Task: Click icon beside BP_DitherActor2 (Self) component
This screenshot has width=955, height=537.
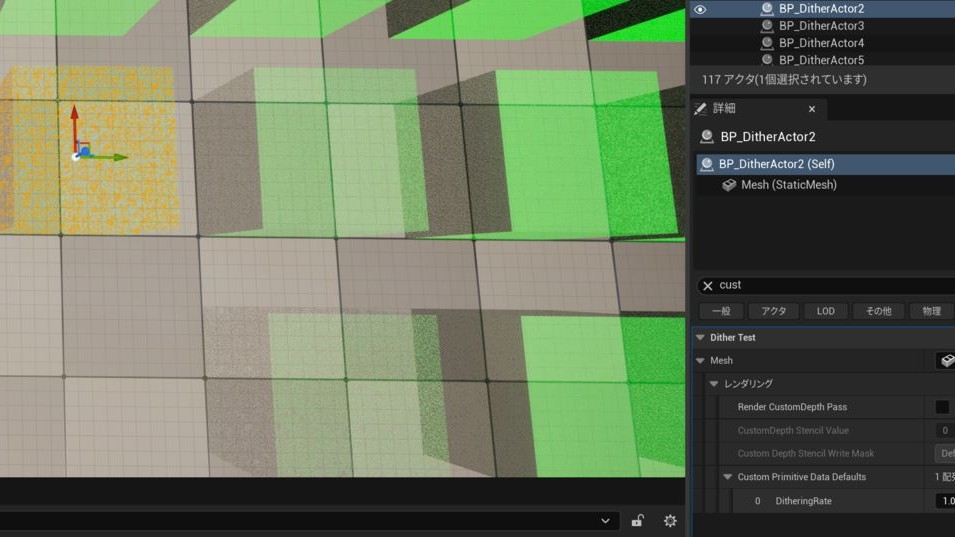Action: tap(707, 164)
